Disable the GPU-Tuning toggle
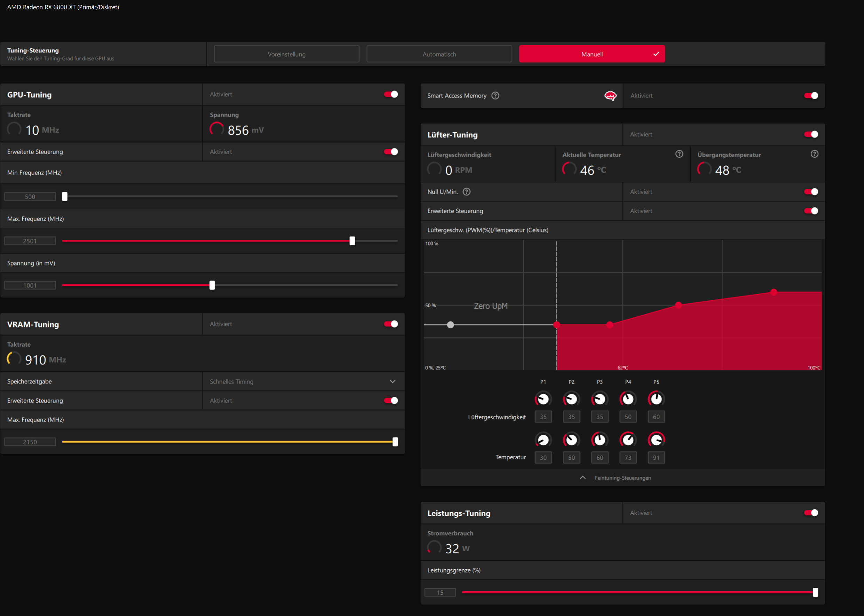The height and width of the screenshot is (616, 864). (x=391, y=94)
